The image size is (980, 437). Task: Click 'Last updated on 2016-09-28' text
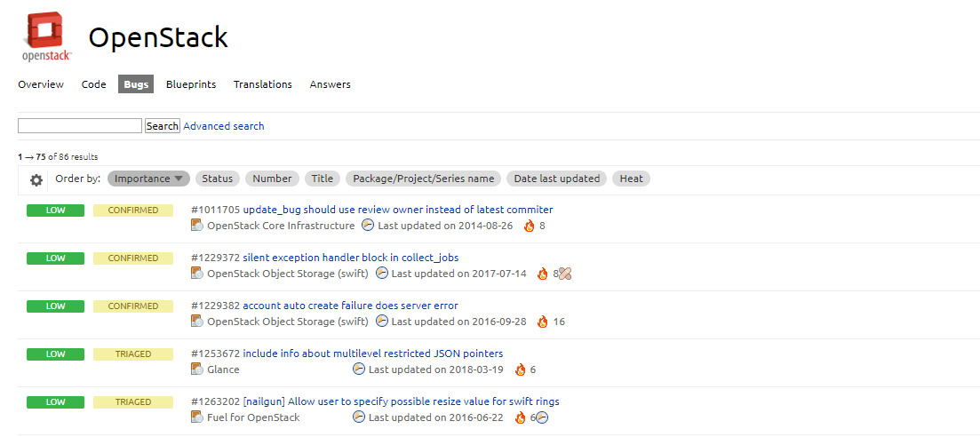(458, 322)
